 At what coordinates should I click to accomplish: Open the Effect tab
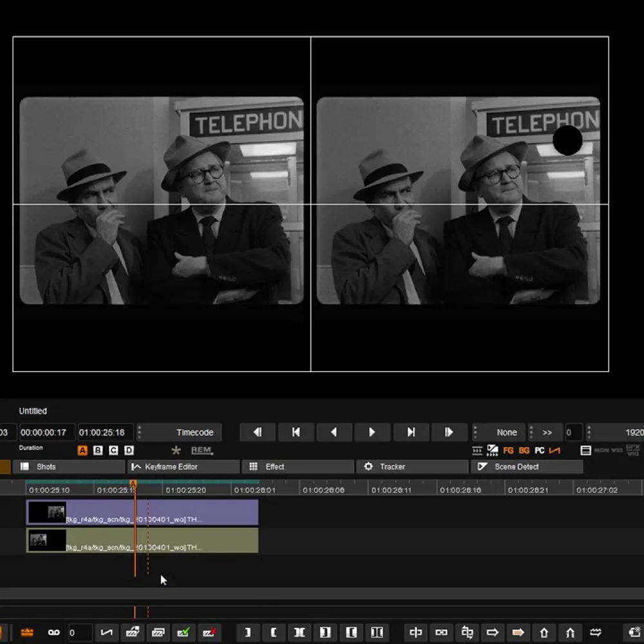298,467
